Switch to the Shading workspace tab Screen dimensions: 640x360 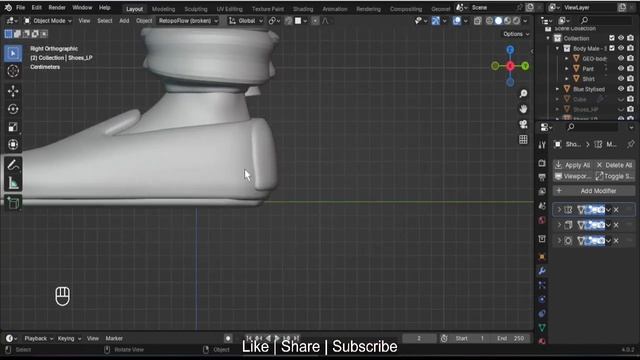(x=303, y=9)
